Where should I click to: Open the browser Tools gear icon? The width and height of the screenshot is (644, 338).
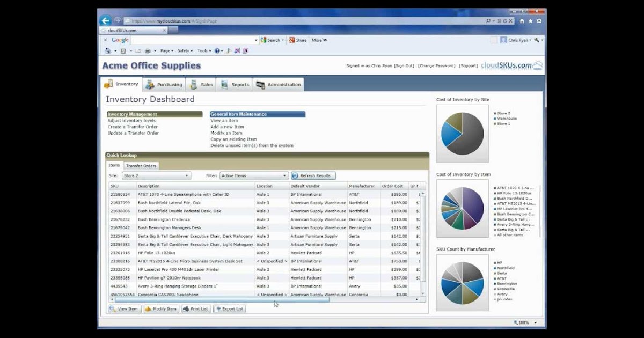click(x=539, y=21)
